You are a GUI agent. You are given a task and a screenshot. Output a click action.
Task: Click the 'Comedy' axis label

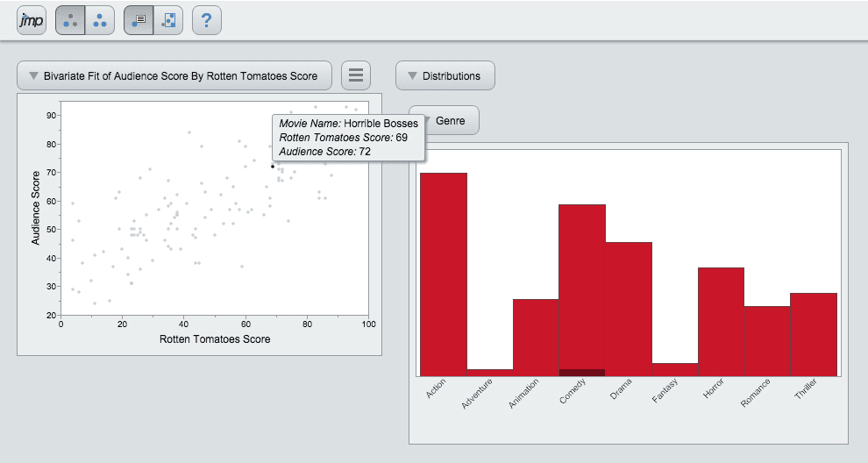[x=573, y=391]
